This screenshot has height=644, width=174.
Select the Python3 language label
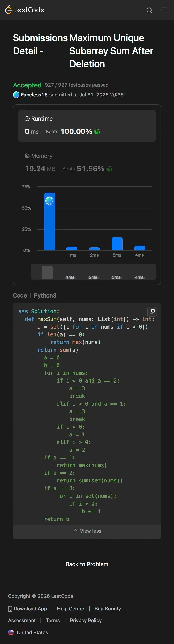pyautogui.click(x=45, y=295)
